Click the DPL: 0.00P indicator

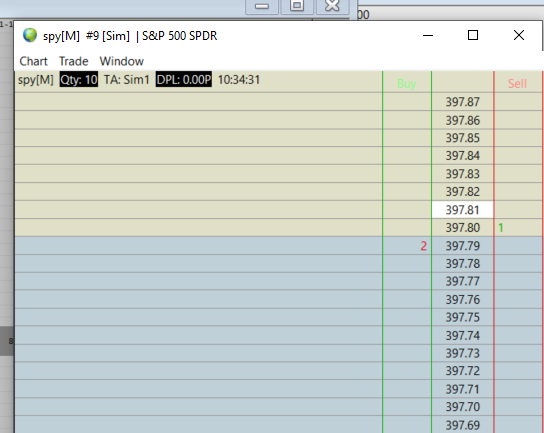(184, 79)
